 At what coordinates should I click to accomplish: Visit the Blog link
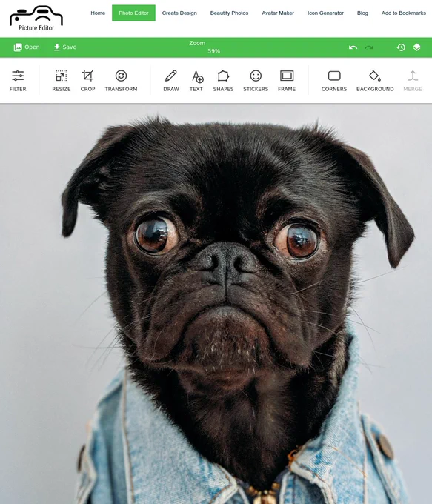(362, 13)
